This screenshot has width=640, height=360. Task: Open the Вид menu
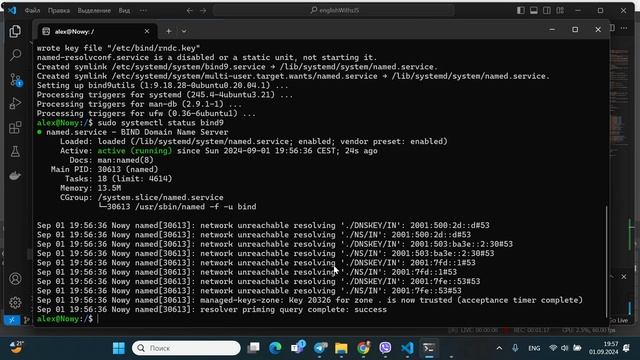point(124,11)
